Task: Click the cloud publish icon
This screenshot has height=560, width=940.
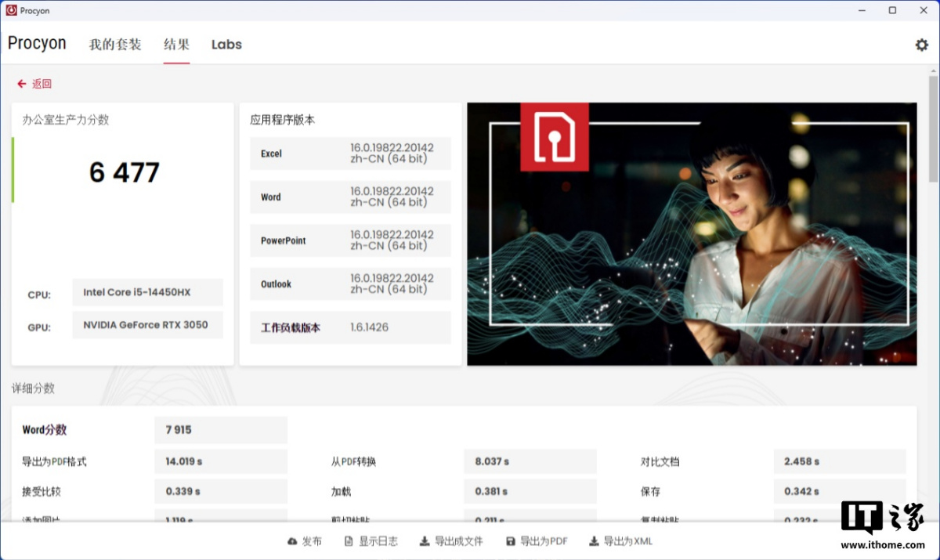Action: tap(293, 541)
